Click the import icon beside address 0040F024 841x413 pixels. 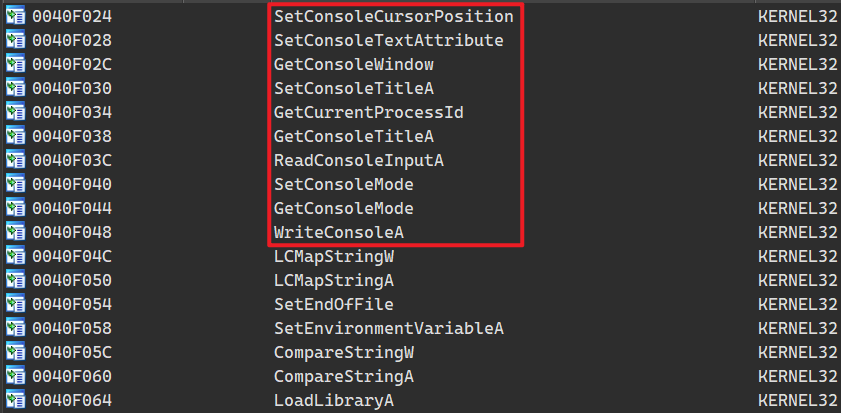click(x=15, y=17)
